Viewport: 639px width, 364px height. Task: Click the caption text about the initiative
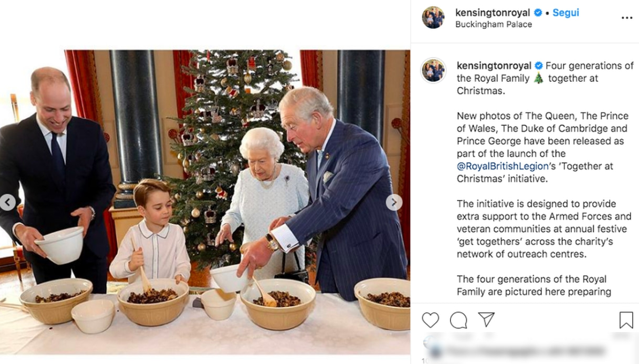(544, 229)
